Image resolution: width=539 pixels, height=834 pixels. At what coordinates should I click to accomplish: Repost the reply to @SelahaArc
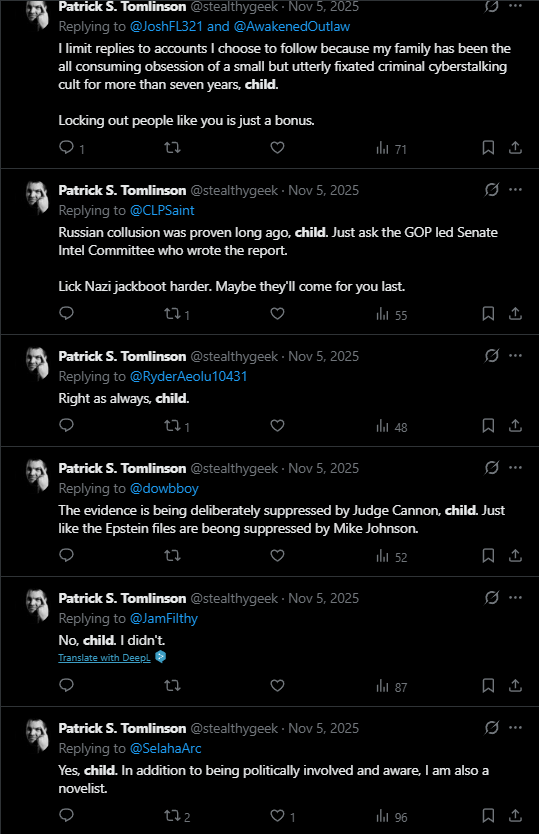pyautogui.click(x=177, y=815)
